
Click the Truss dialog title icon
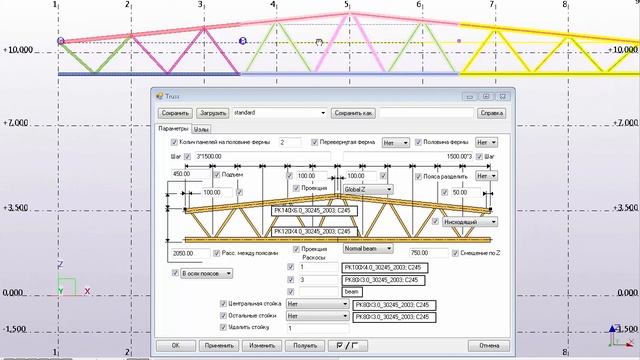coord(160,96)
